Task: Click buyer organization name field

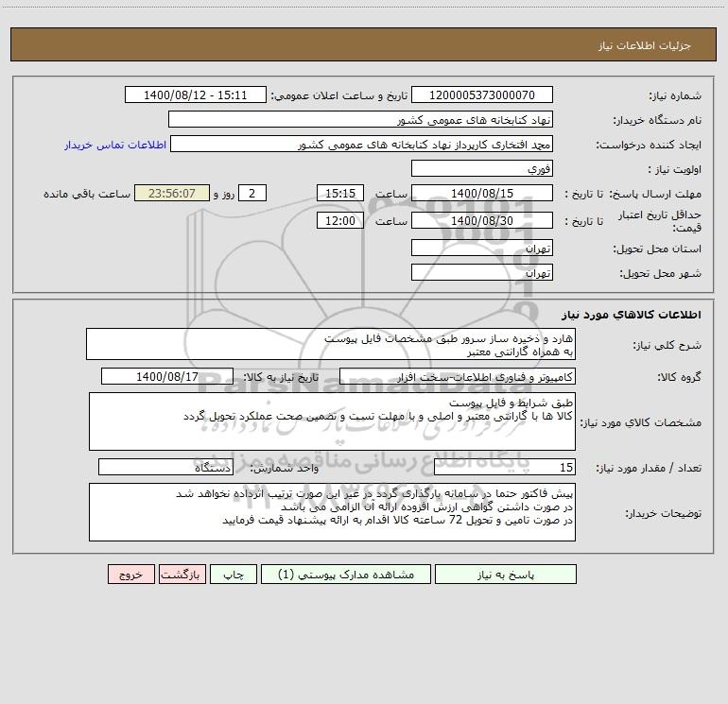Action: (360, 120)
